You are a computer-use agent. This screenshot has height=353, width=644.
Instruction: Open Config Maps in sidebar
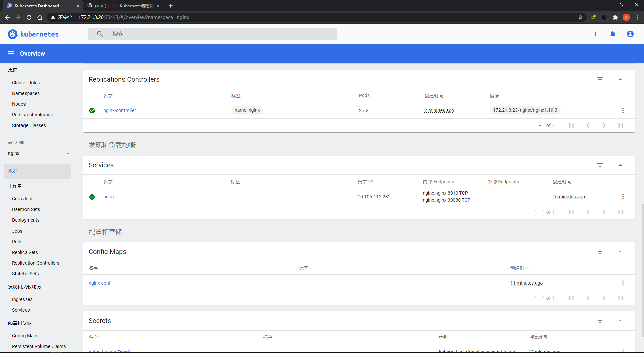(x=25, y=336)
